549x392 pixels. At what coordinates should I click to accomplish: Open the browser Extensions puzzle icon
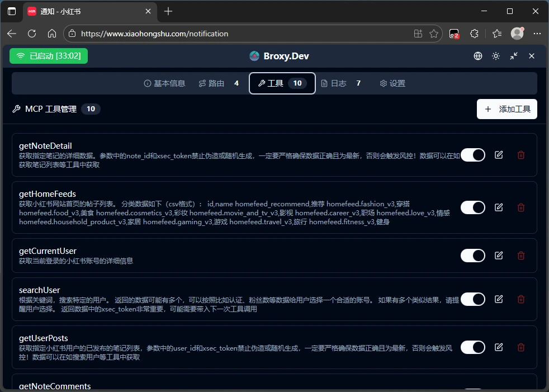tap(474, 34)
